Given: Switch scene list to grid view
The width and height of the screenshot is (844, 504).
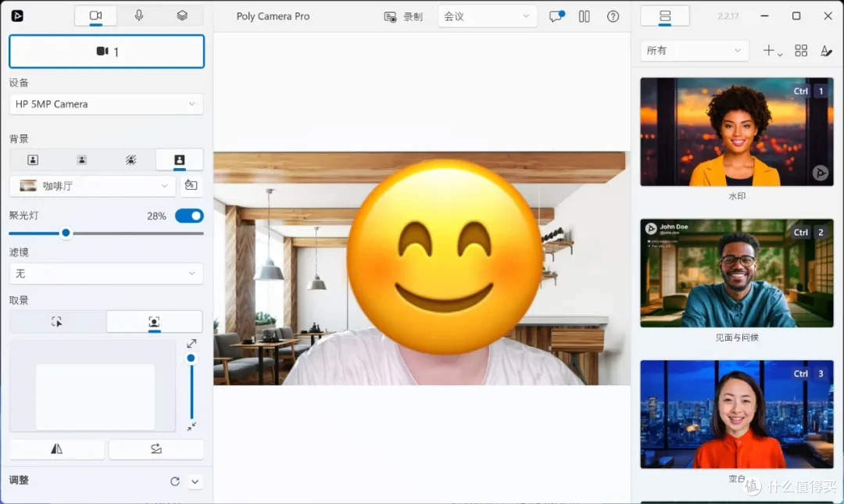Looking at the screenshot, I should tap(800, 51).
